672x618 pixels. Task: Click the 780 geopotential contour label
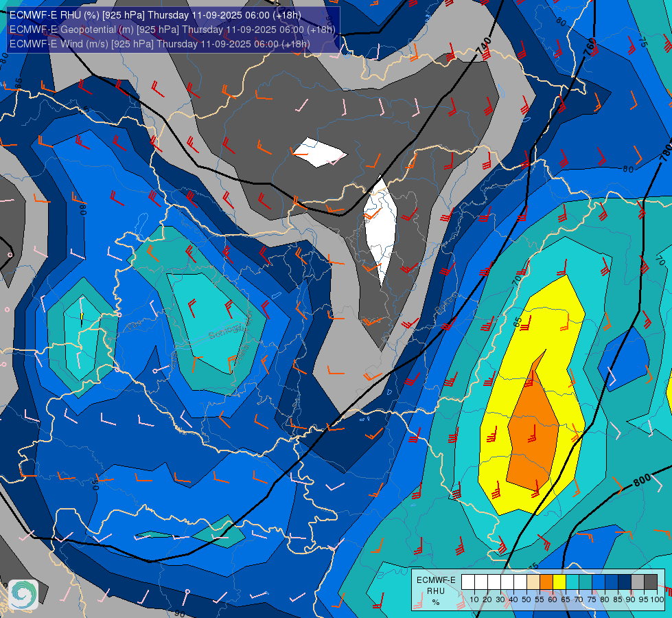coord(665,152)
